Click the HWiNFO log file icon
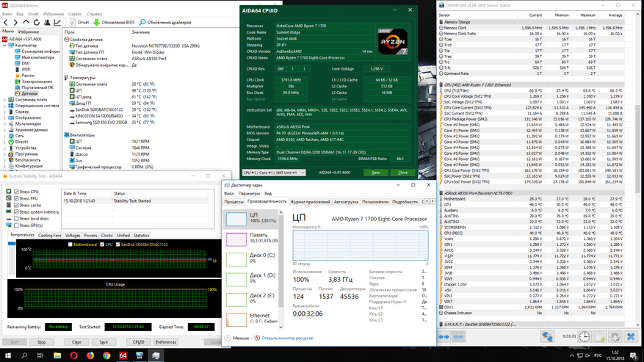The image size is (644, 362). pos(601,337)
